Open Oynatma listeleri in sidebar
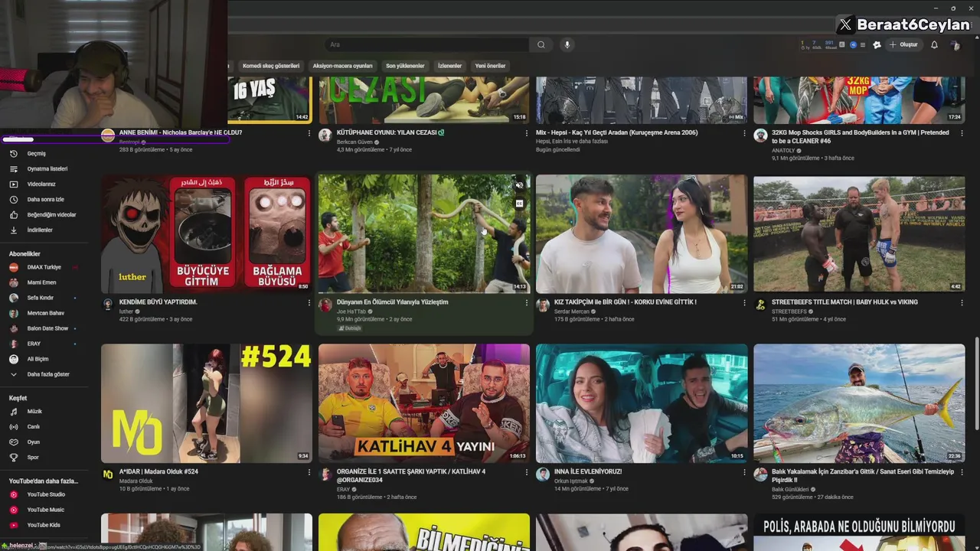 (47, 169)
